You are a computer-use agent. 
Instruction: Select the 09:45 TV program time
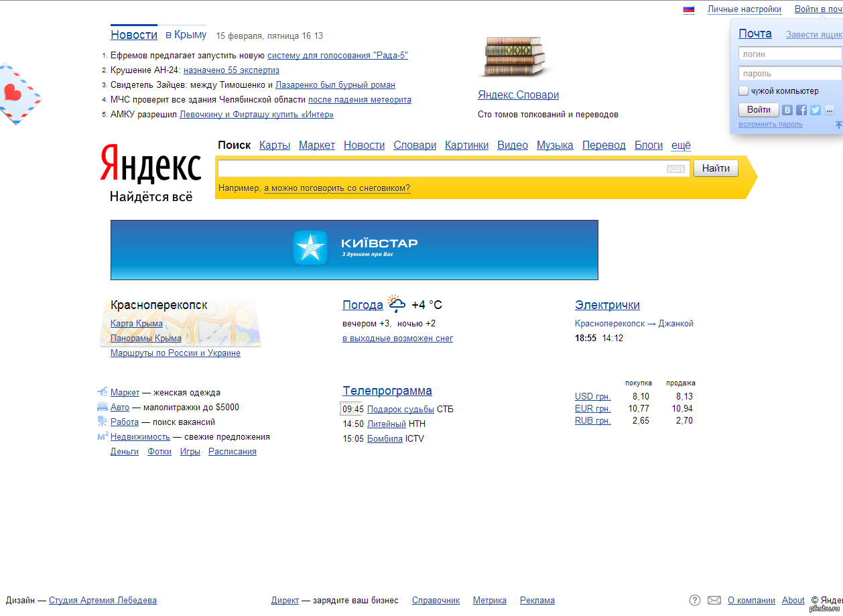pyautogui.click(x=353, y=410)
